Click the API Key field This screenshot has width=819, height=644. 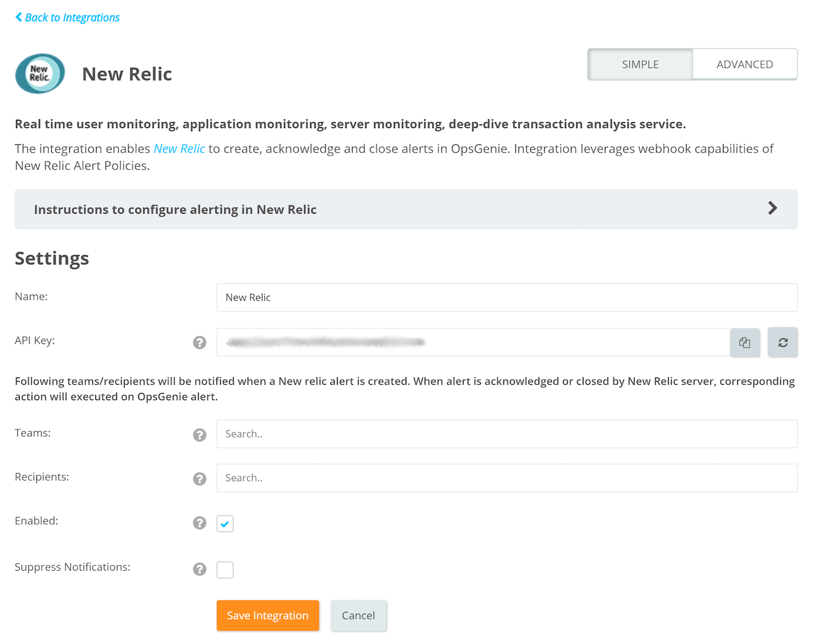point(473,342)
